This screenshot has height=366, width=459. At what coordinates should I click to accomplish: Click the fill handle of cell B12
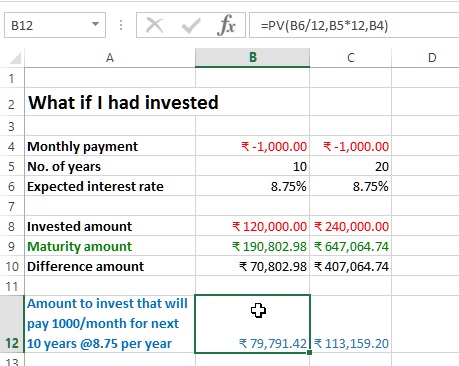[x=310, y=352]
